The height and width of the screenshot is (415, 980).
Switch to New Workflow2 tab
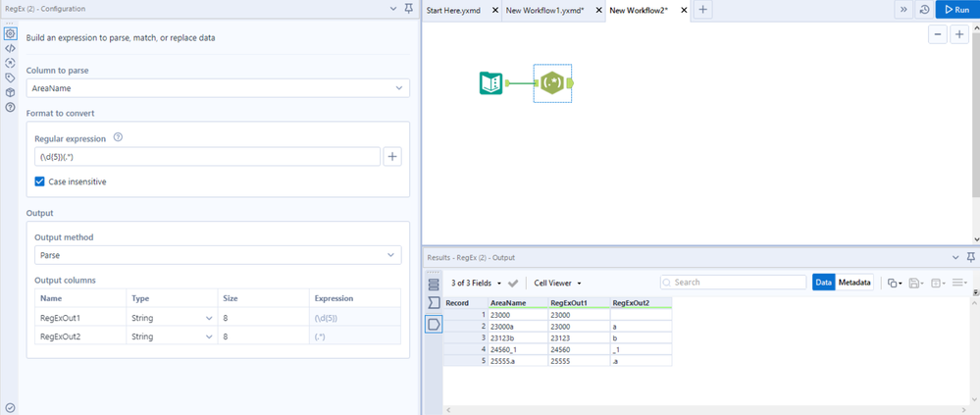tap(639, 11)
